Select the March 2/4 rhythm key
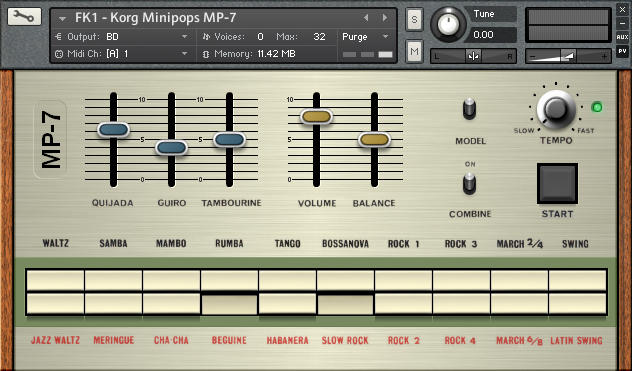This screenshot has height=371, width=632. 520,280
